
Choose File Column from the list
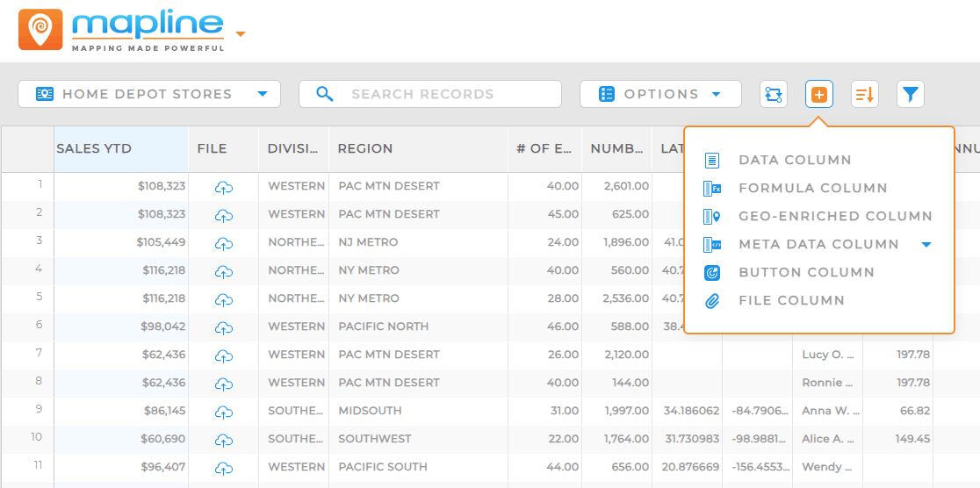[791, 300]
